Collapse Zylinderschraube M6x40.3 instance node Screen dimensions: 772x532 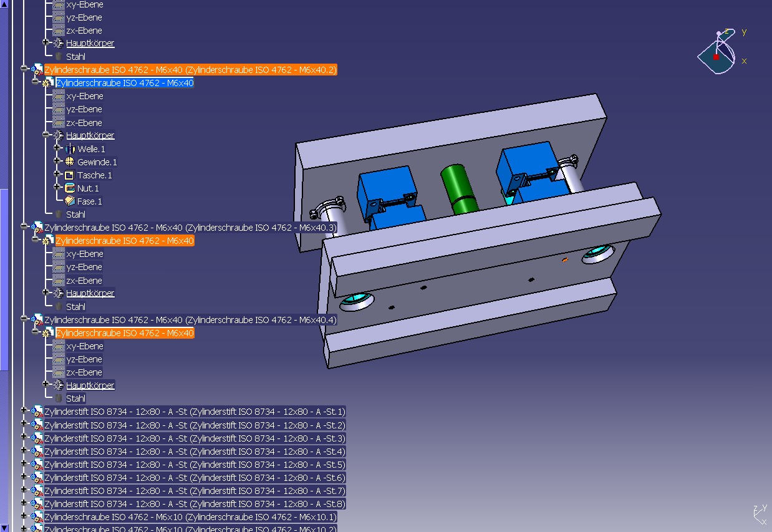(x=24, y=226)
